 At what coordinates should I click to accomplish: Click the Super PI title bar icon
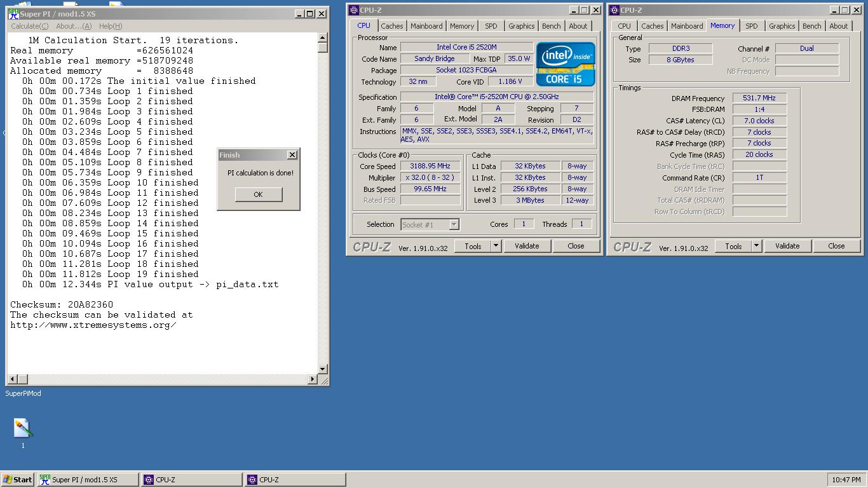[13, 13]
